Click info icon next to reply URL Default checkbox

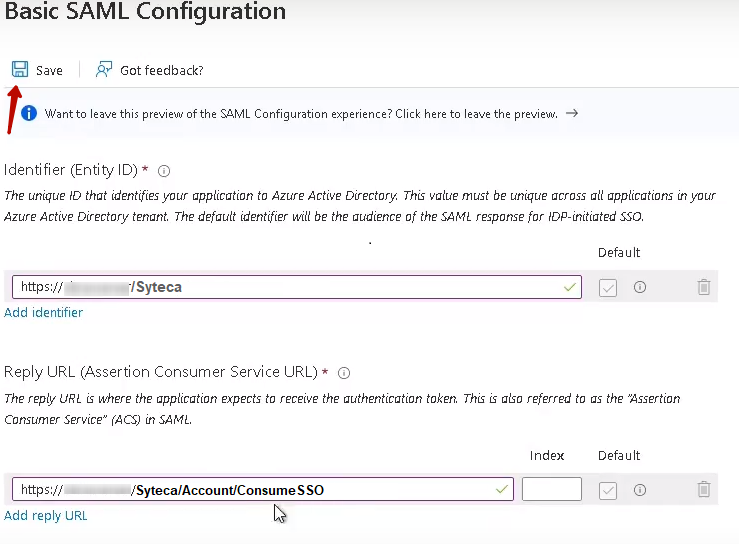coord(640,490)
